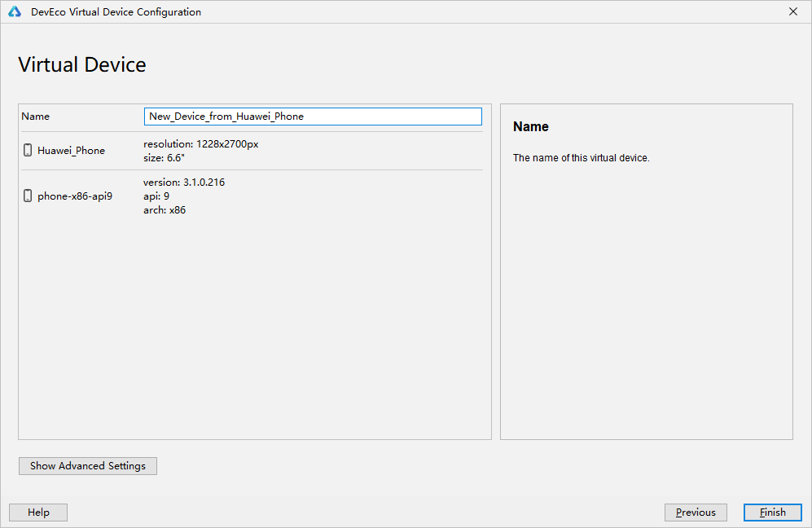The height and width of the screenshot is (528, 812).
Task: Click the Virtual Device page heading
Action: pos(82,64)
